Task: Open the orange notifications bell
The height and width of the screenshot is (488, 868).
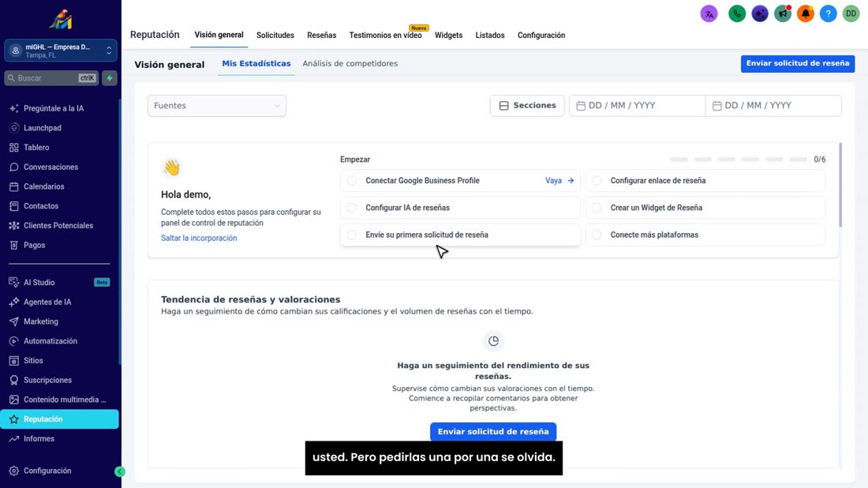Action: (x=806, y=14)
